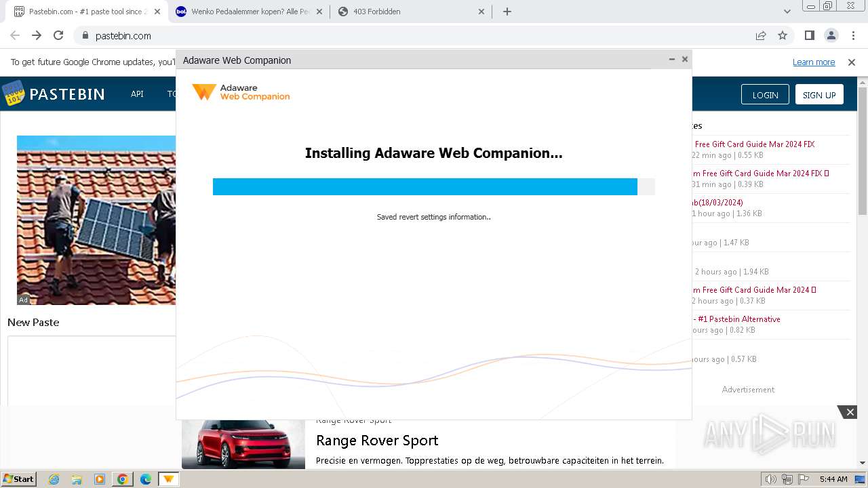Click the Pastebin logo
The width and height of the screenshot is (868, 488).
(x=53, y=94)
